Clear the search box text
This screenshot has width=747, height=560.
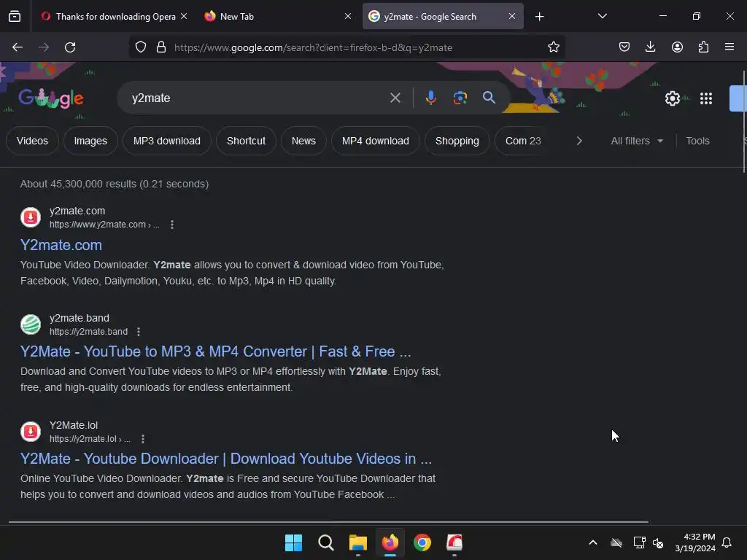(x=395, y=98)
